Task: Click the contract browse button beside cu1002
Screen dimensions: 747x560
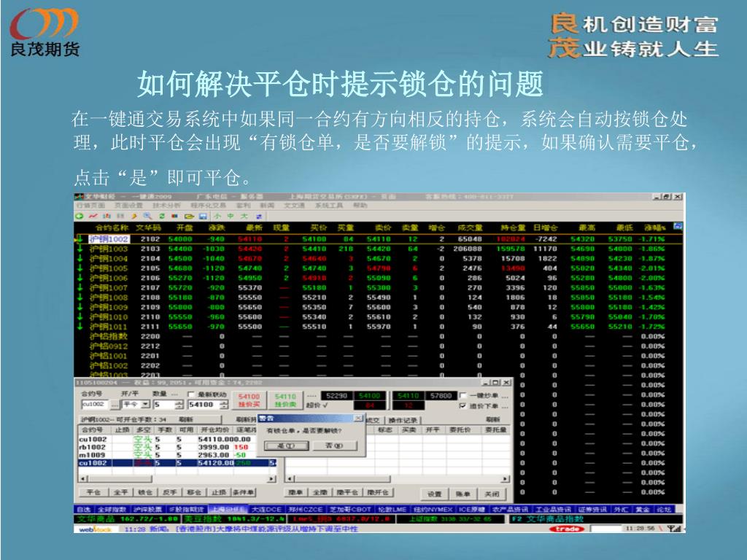Action: coord(115,405)
